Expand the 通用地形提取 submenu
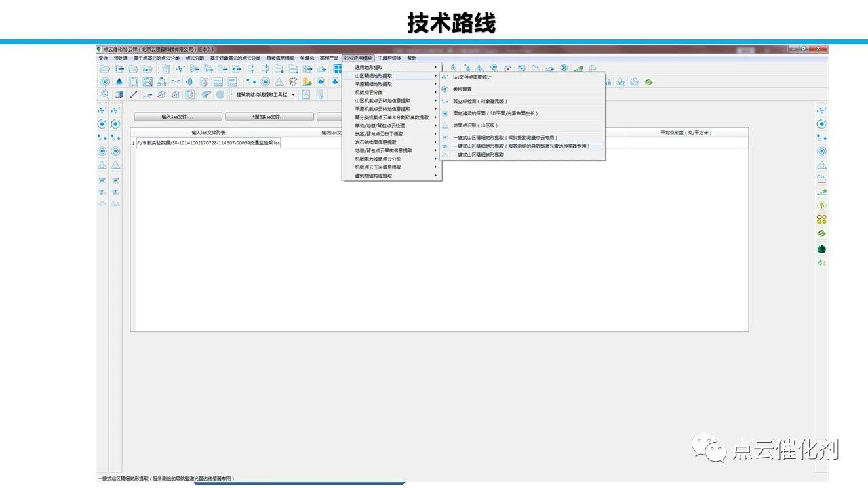Screen dimensions: 868x488 coord(392,68)
